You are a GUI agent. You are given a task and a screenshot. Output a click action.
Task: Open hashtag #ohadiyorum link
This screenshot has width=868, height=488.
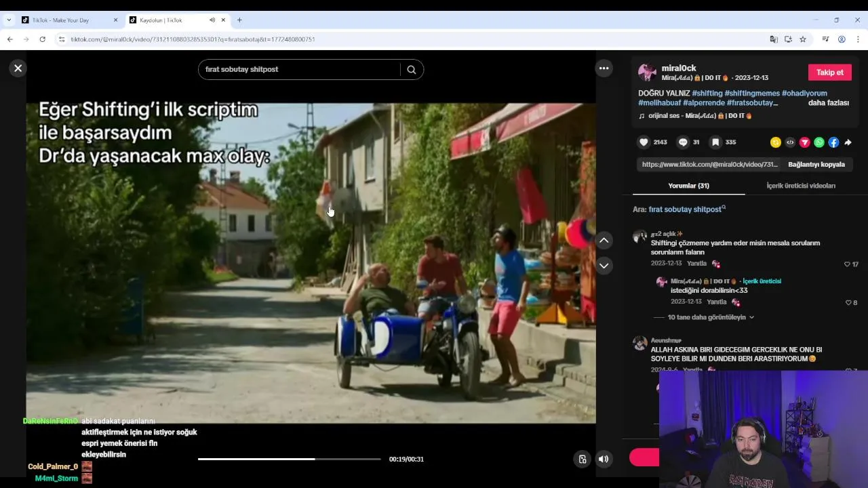click(x=804, y=93)
